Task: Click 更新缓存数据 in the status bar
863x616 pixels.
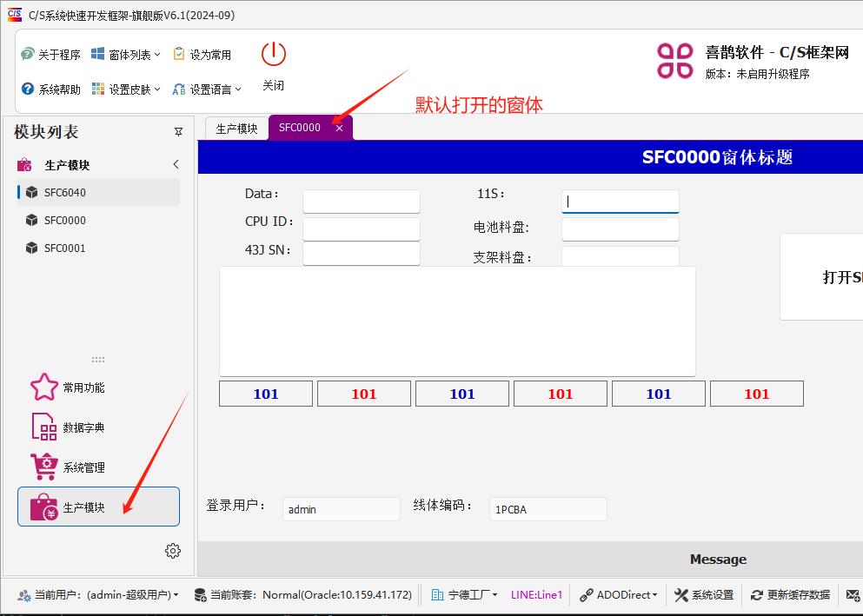Action: pos(791,595)
